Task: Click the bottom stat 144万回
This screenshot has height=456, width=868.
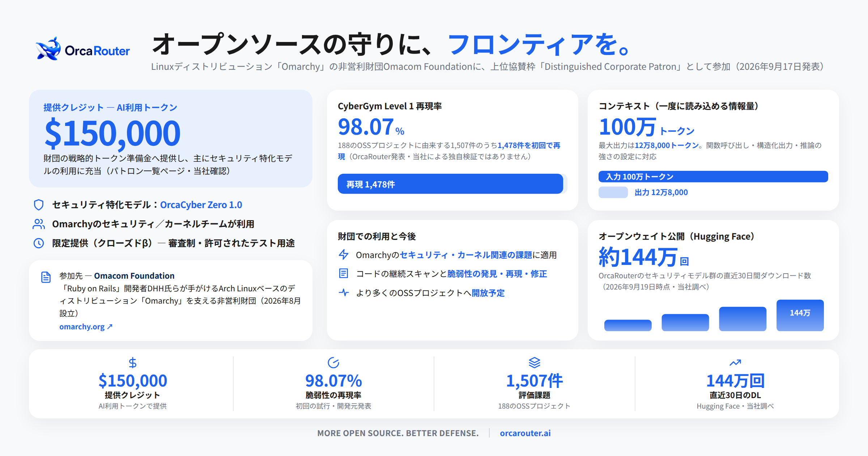Action: pyautogui.click(x=735, y=381)
